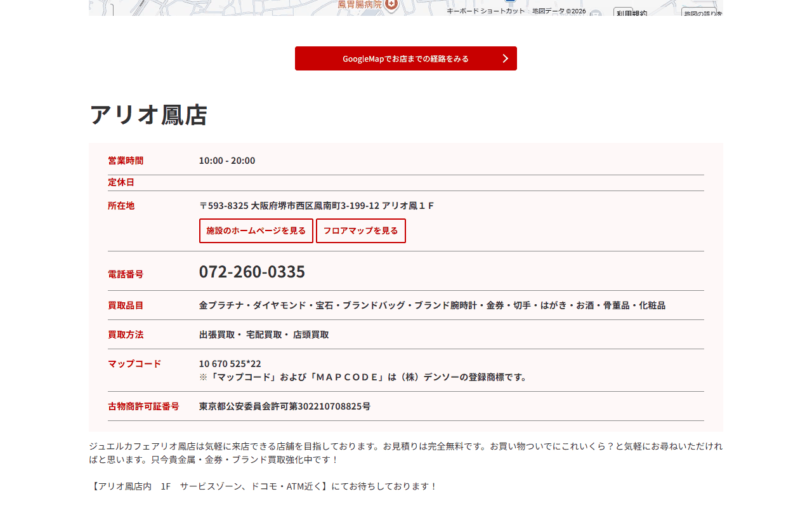Click the phone number 072-260-0335

[x=252, y=271]
